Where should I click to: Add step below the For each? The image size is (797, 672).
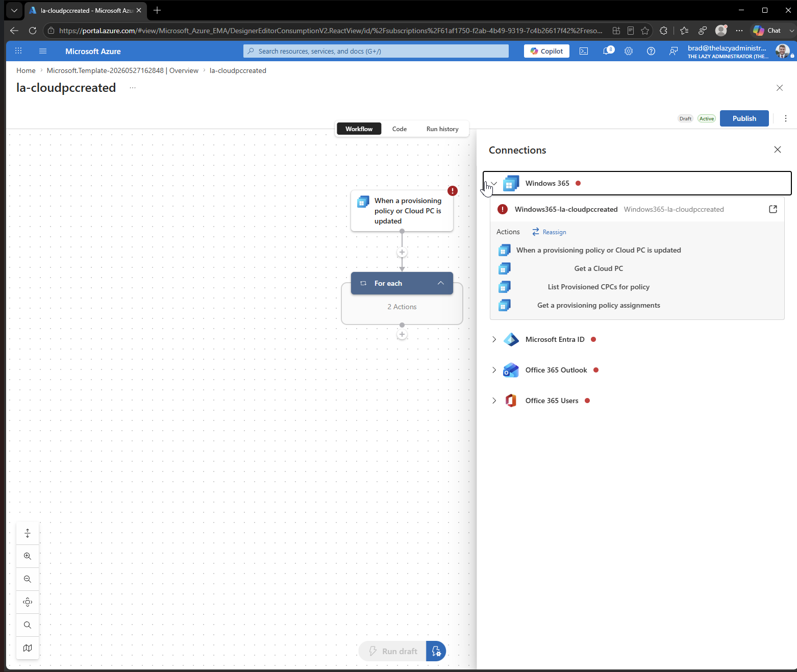coord(402,334)
